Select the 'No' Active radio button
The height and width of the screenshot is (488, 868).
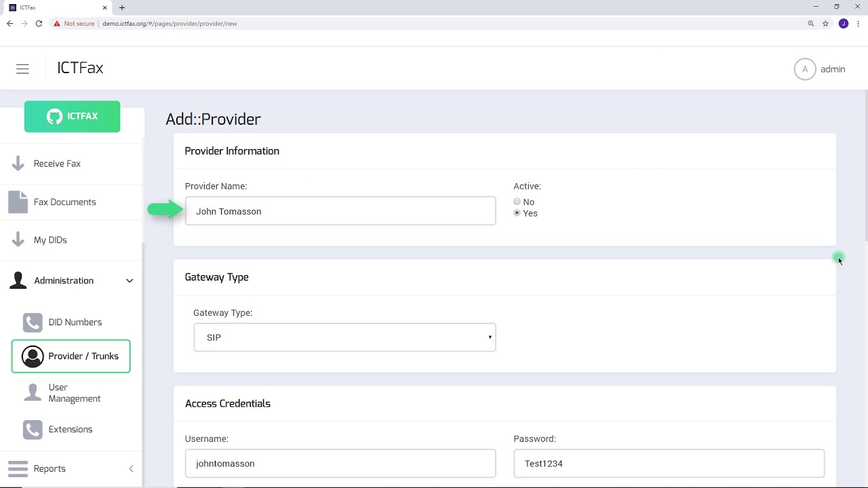tap(517, 202)
